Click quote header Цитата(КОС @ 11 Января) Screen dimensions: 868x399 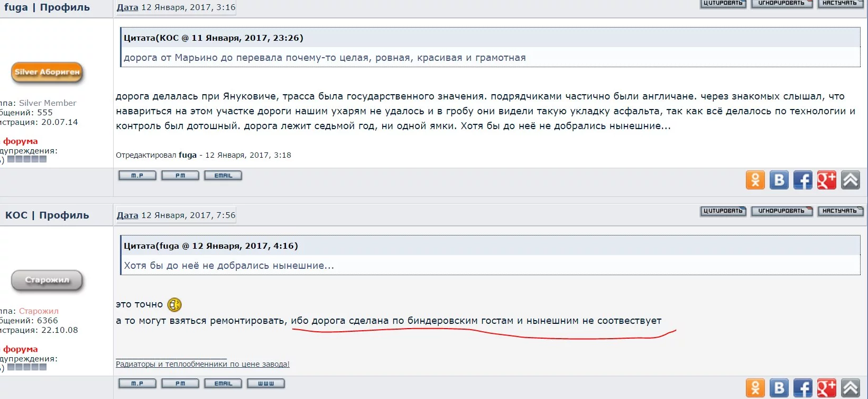pos(214,38)
